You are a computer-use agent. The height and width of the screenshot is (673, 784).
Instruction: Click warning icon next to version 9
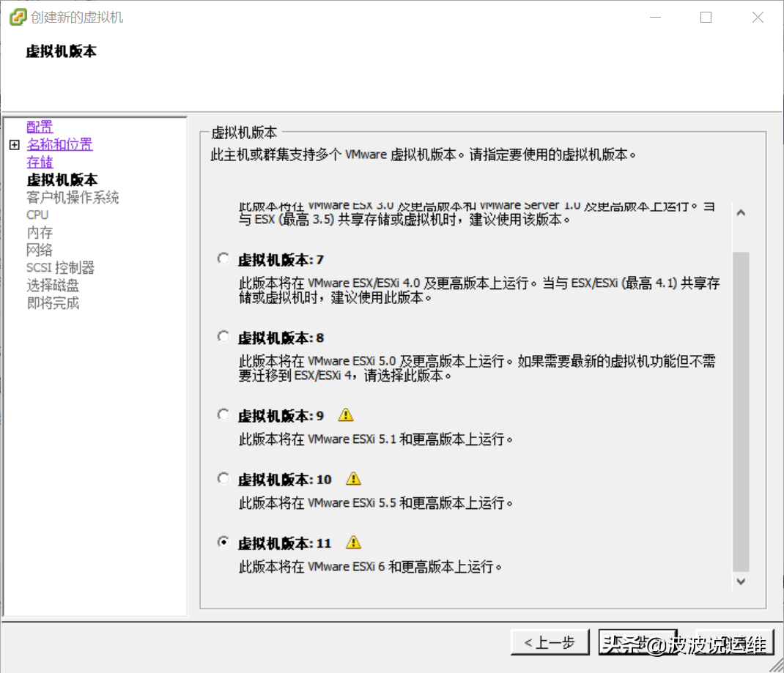point(346,414)
